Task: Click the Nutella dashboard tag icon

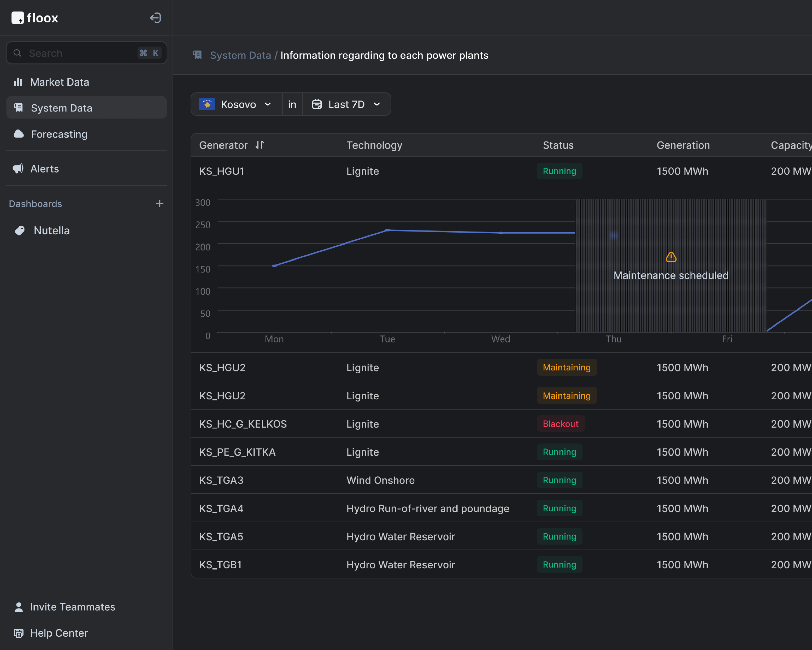Action: (x=19, y=230)
